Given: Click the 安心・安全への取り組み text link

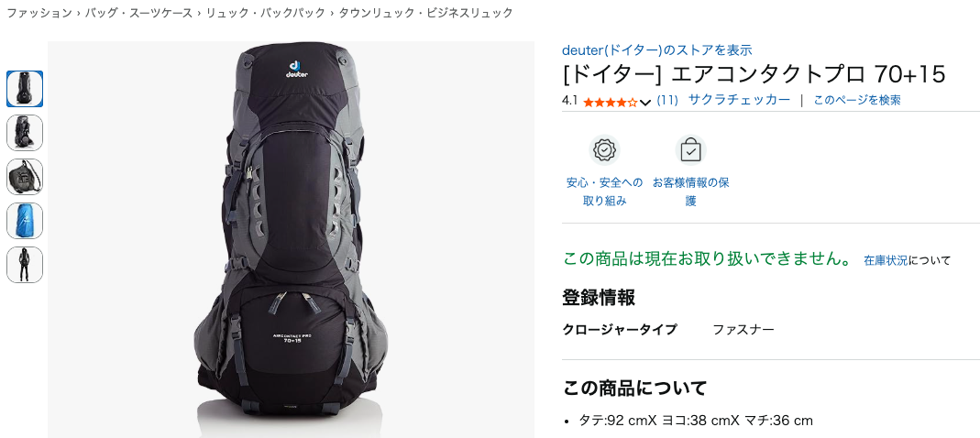Looking at the screenshot, I should 604,192.
